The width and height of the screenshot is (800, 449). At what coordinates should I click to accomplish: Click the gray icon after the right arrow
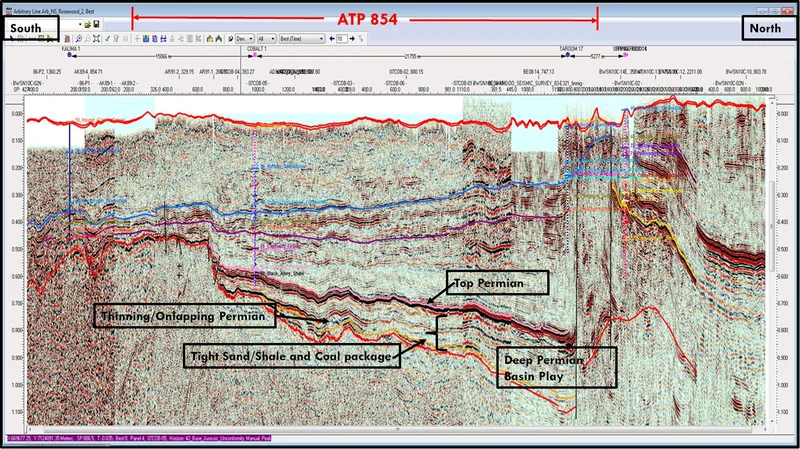point(361,39)
